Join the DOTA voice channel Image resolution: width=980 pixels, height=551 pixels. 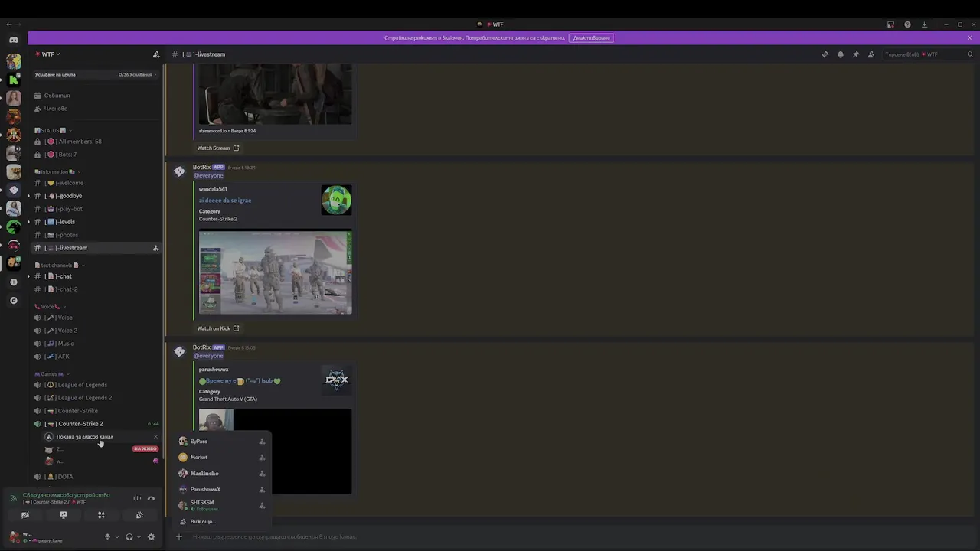click(x=96, y=477)
